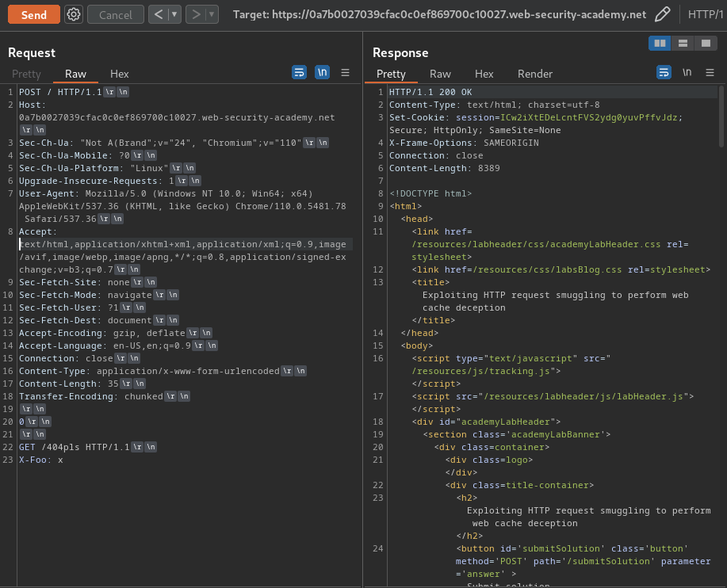Select side-by-side layout icon
Image resolution: width=727 pixels, height=588 pixels.
[660, 43]
